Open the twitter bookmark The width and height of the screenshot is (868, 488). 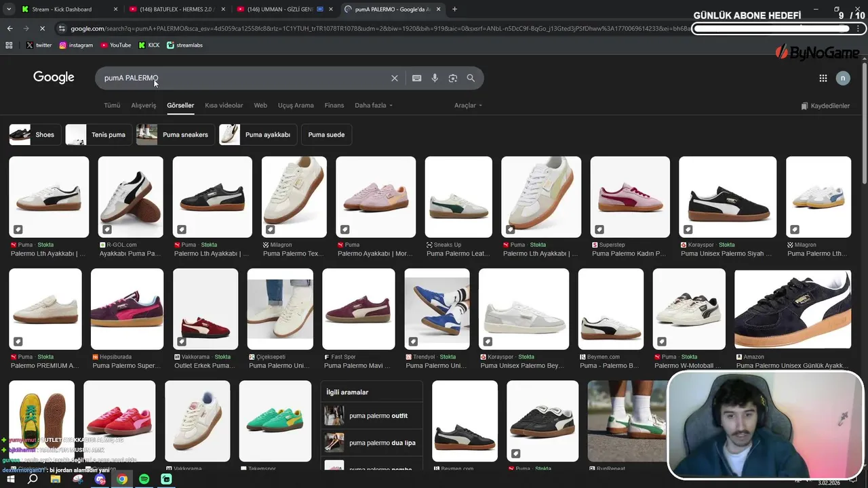(39, 45)
